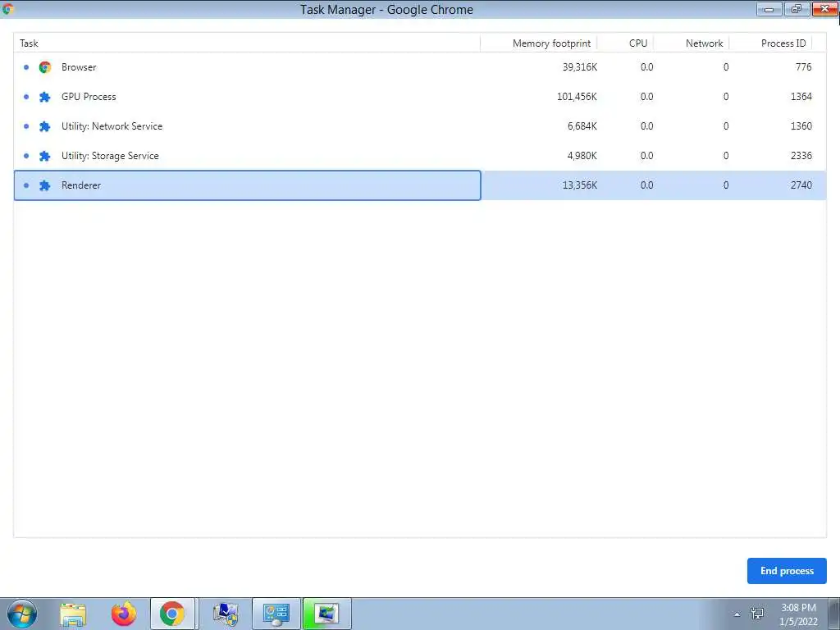The width and height of the screenshot is (840, 630).
Task: Open the green monitor icon on the taskbar
Action: pos(326,614)
